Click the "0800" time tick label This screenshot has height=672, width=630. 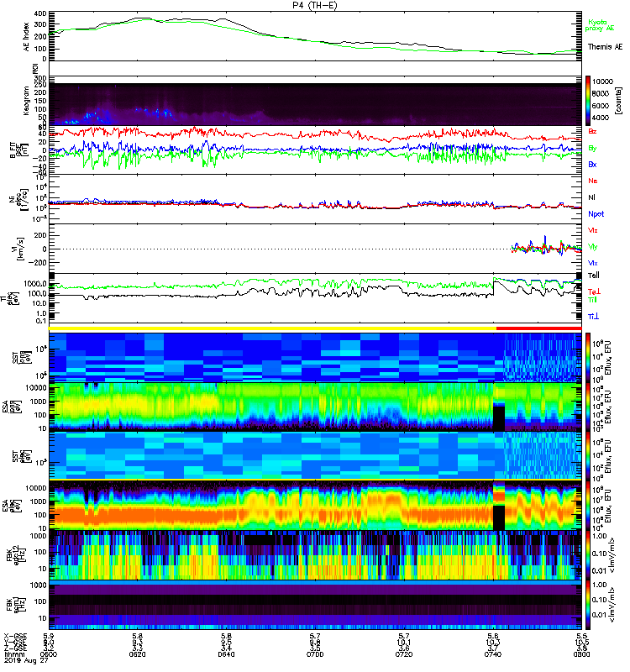pos(581,654)
